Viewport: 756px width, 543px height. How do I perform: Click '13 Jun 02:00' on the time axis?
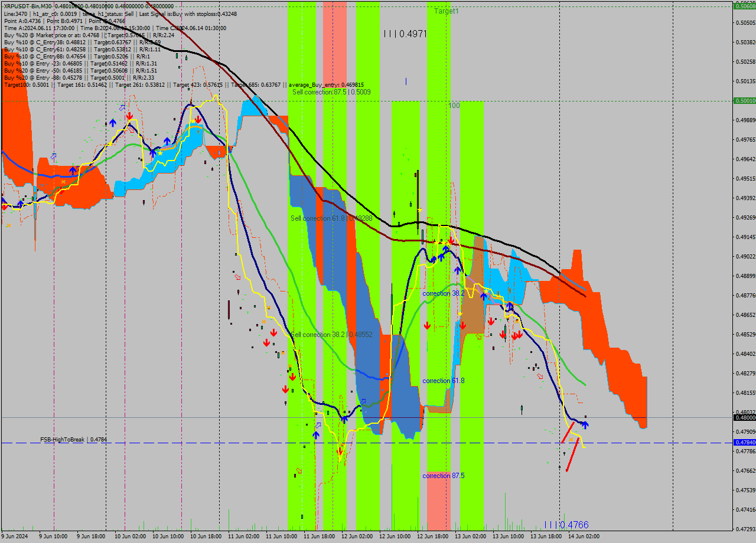pyautogui.click(x=470, y=537)
